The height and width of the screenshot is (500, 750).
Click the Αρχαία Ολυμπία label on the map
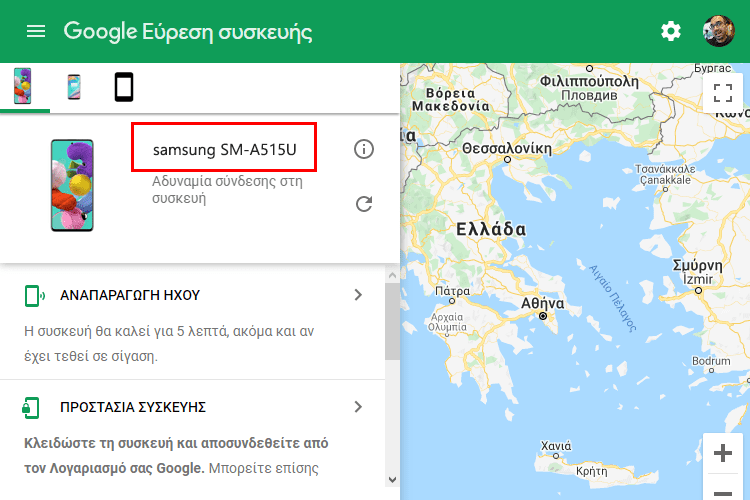tap(447, 322)
